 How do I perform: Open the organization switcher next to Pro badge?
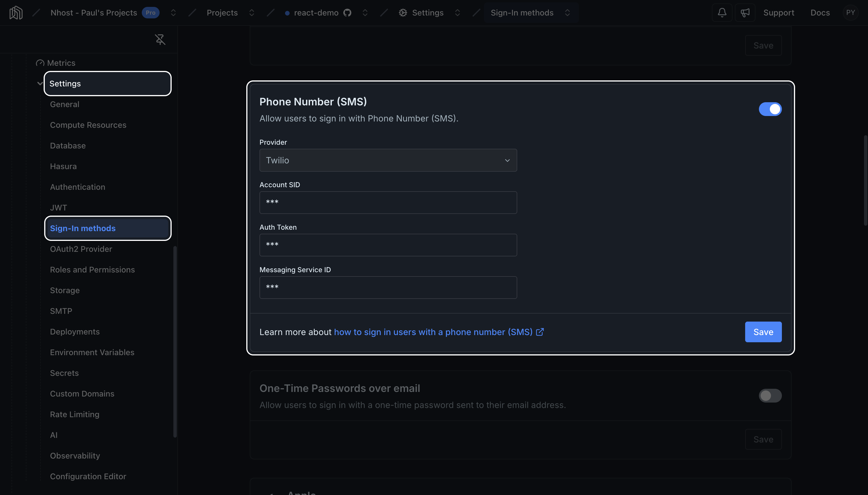pos(173,13)
